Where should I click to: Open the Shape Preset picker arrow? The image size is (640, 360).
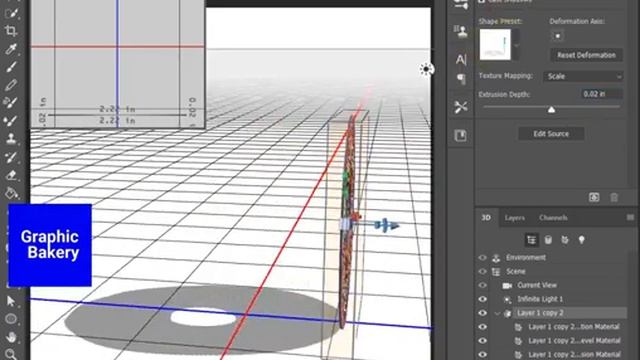click(516, 44)
